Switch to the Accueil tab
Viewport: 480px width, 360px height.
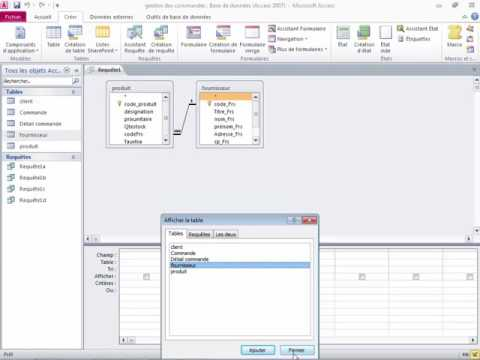click(x=43, y=17)
